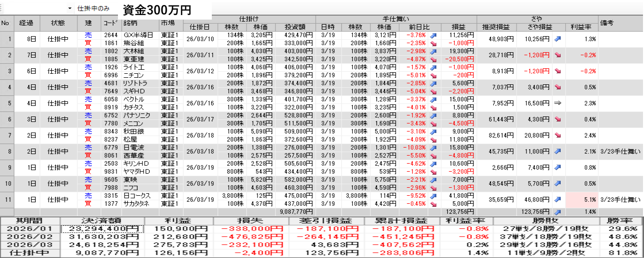Select the 仕掛中のみ filter option
The image size is (644, 258).
[93, 9]
